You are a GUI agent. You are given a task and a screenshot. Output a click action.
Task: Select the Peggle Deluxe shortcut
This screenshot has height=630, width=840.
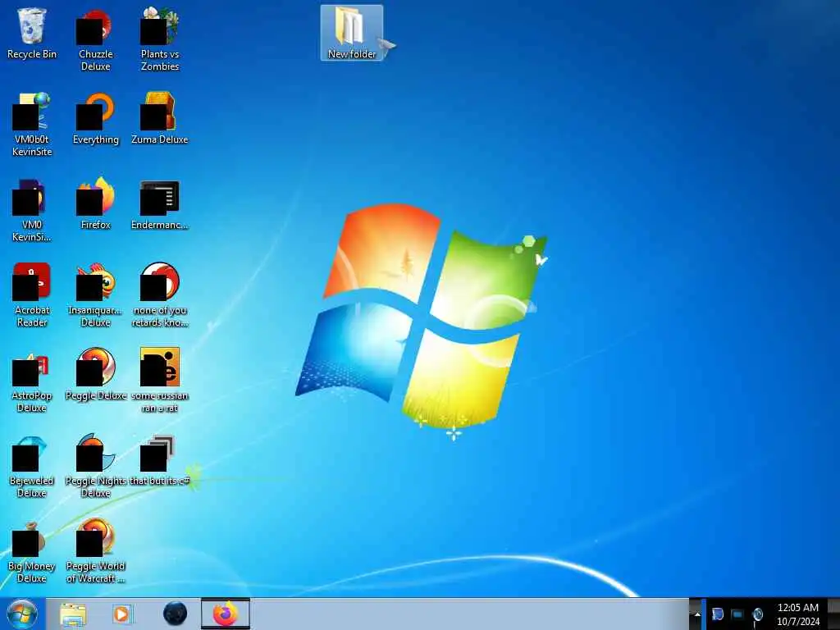coord(95,375)
